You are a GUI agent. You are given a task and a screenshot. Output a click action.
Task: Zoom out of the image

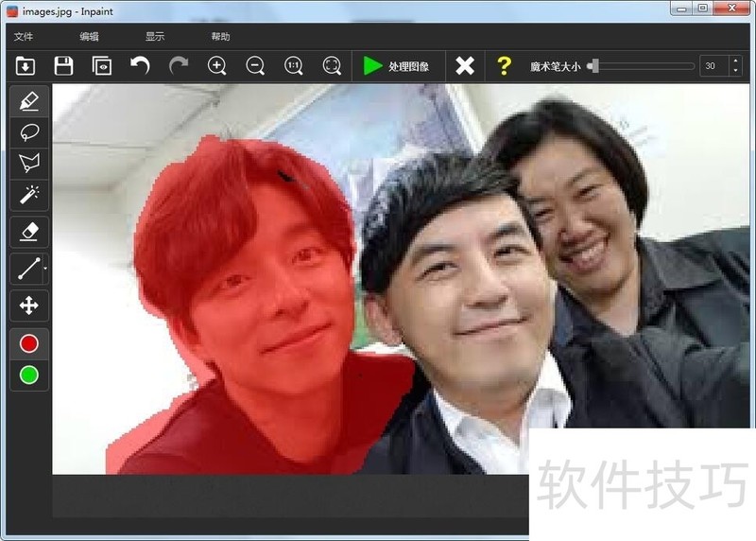255,65
